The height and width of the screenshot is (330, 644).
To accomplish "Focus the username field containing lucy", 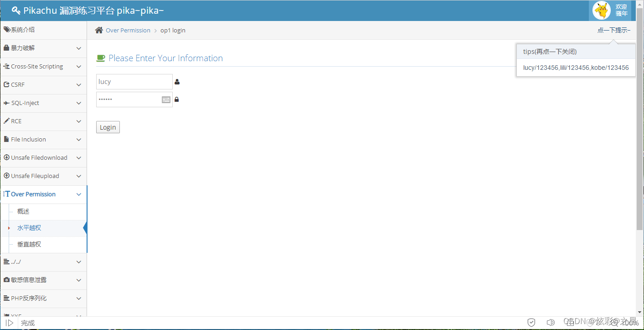I will click(134, 82).
